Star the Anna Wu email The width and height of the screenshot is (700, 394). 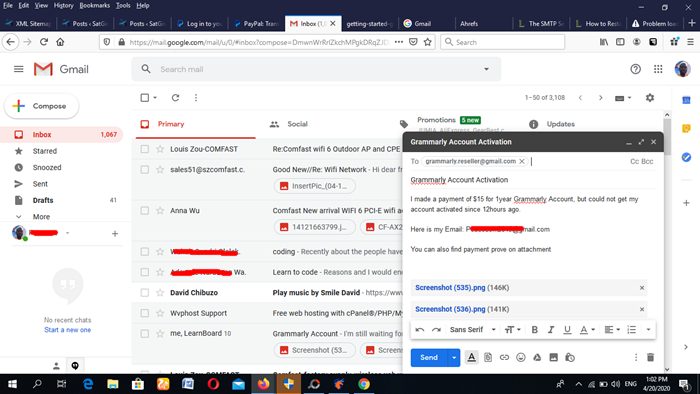click(x=160, y=211)
